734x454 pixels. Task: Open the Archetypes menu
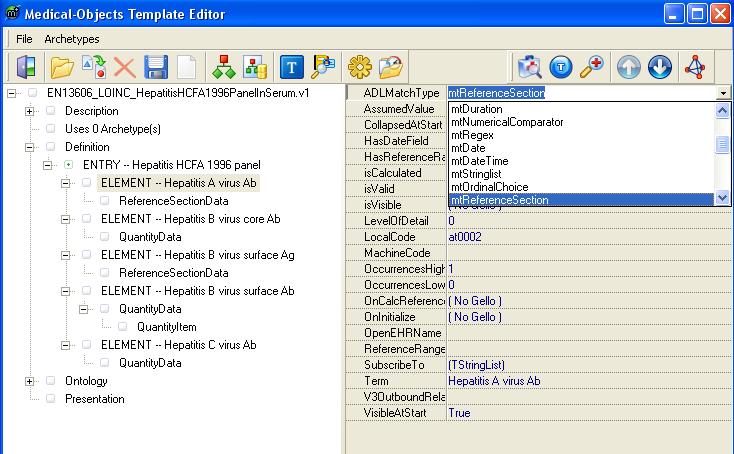(x=71, y=38)
